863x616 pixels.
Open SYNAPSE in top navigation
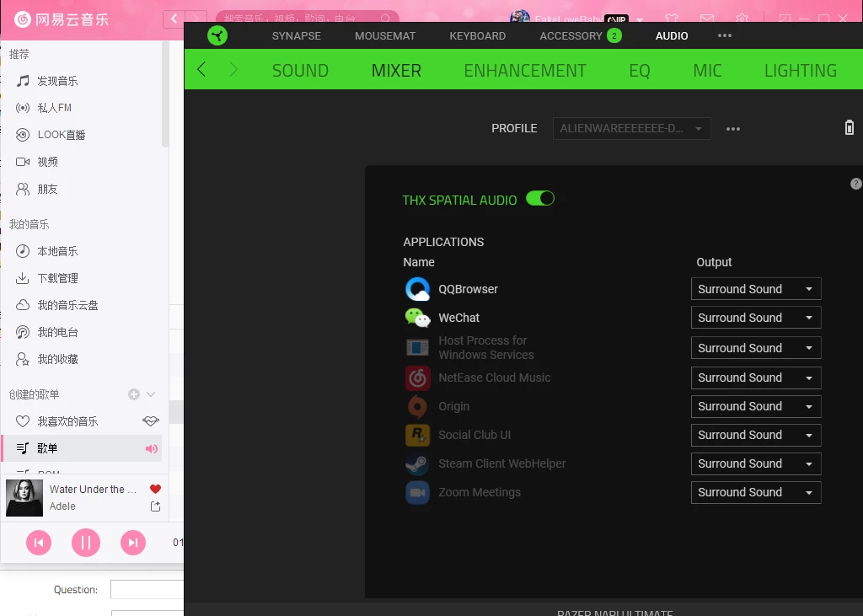[296, 35]
